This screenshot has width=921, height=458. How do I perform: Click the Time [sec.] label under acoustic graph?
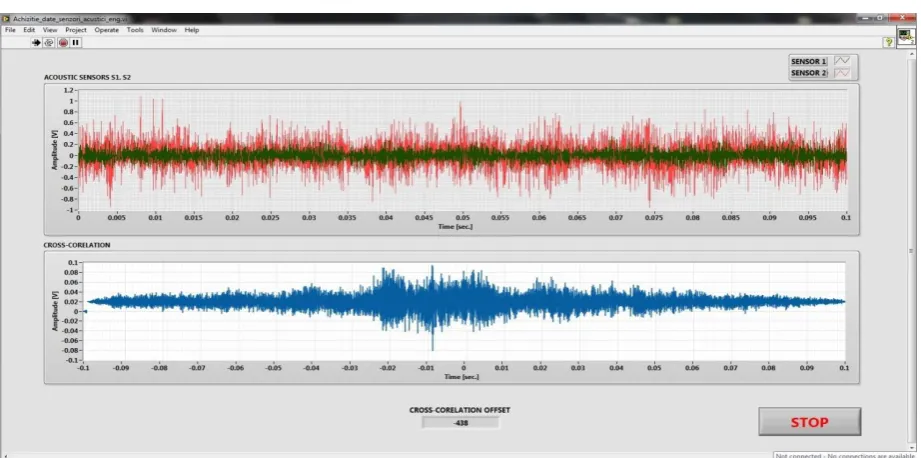click(x=455, y=227)
